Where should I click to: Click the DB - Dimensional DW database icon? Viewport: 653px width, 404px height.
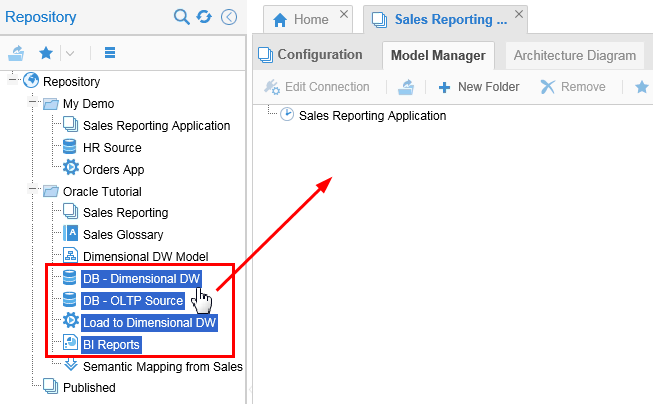[x=70, y=277]
